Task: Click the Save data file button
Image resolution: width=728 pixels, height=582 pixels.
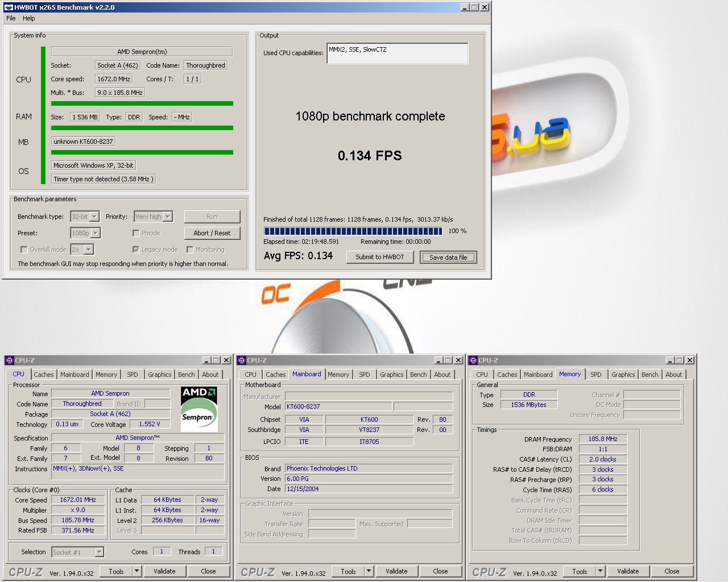Action: click(x=448, y=257)
